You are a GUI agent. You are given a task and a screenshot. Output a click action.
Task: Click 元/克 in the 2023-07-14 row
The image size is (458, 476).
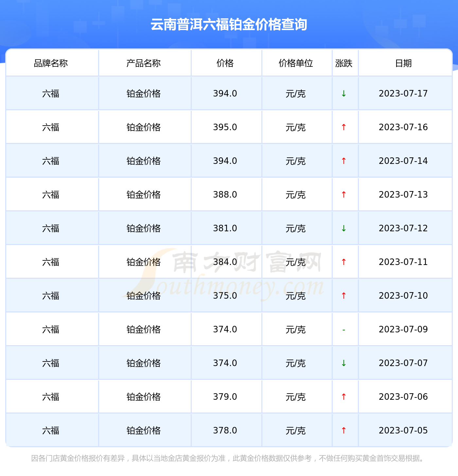(x=296, y=161)
